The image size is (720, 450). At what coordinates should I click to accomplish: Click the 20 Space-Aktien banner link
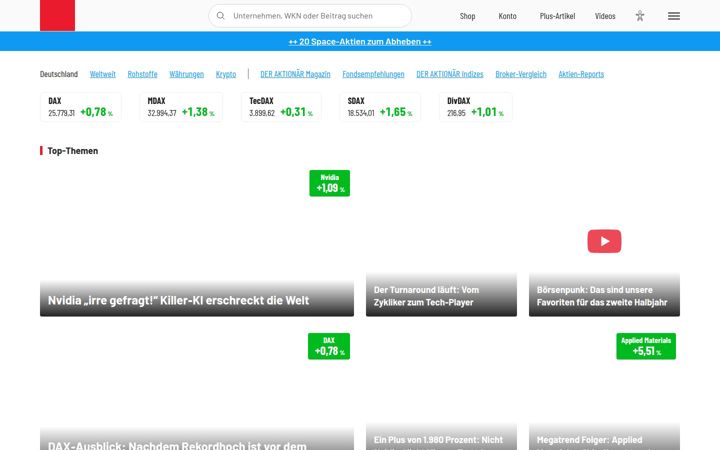[360, 41]
